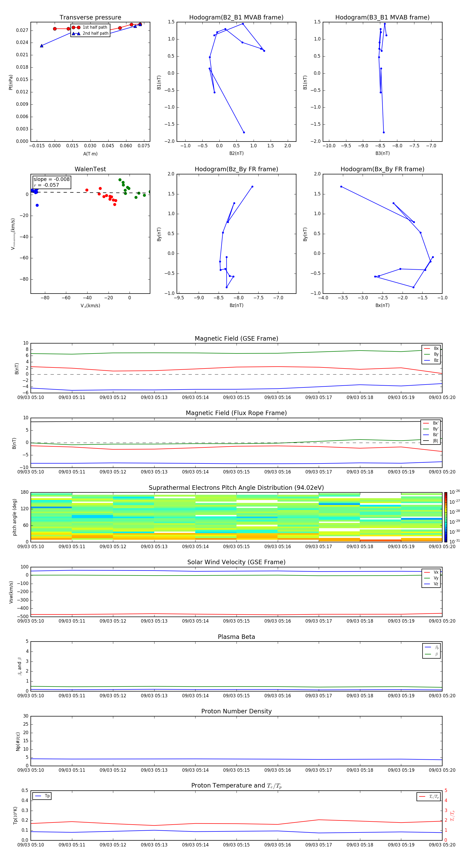Click 'By' in GSE magnetic field legend
The width and height of the screenshot is (473, 868).
436,354
